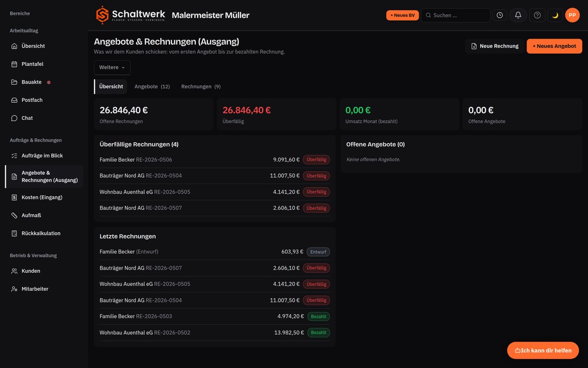588x368 pixels.
Task: Click the notifications bell icon
Action: click(x=518, y=16)
